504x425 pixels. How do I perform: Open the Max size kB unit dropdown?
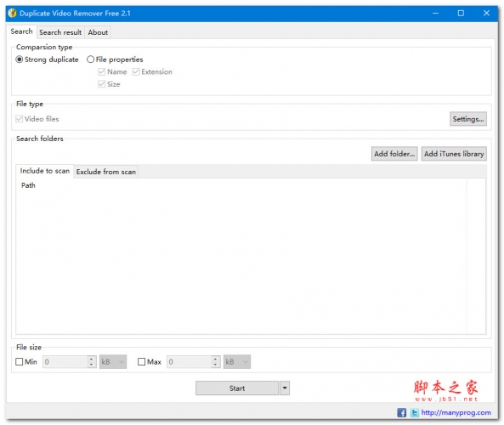237,361
